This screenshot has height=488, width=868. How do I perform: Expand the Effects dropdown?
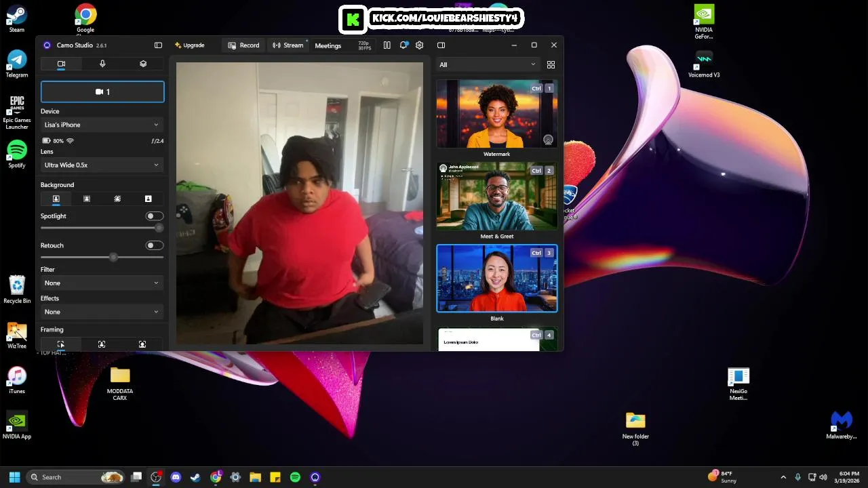click(x=102, y=312)
